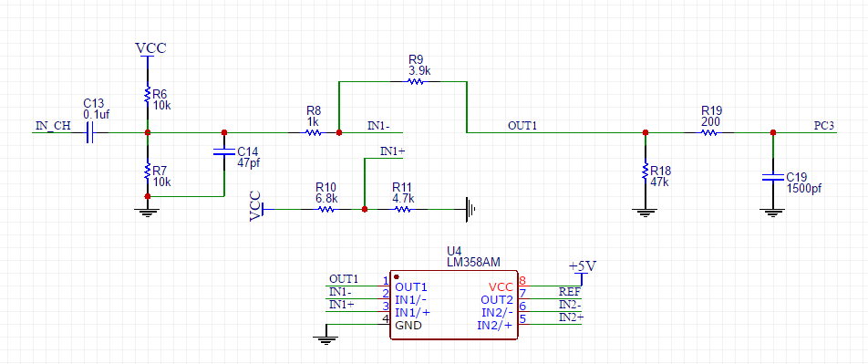Select capacitor C13 0.1uf symbol
Screen dimensions: 868x364
tap(90, 133)
